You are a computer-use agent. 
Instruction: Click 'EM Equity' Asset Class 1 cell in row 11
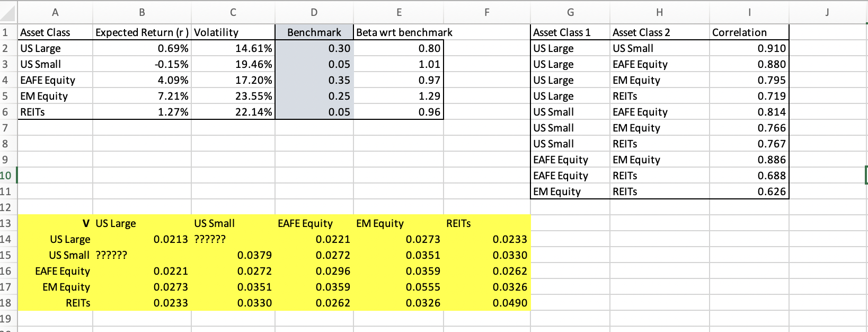pyautogui.click(x=570, y=191)
